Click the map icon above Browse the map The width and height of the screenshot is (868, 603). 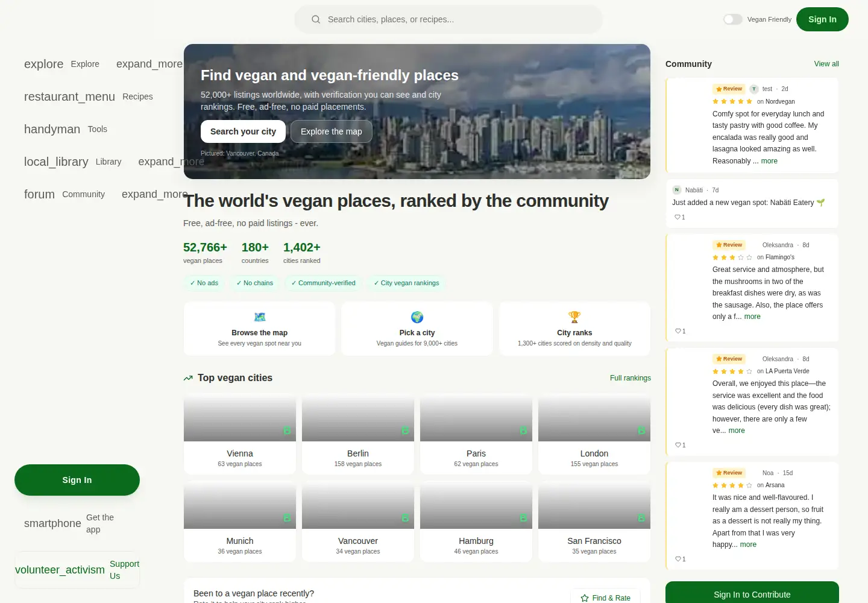click(x=260, y=317)
